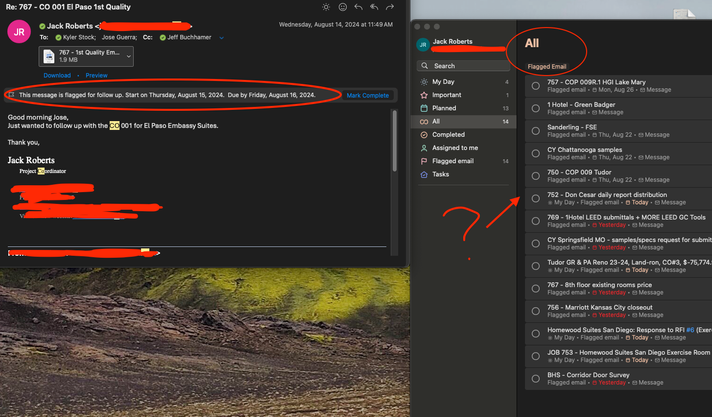The width and height of the screenshot is (712, 417).
Task: Click the Search magnifier icon in To Do
Action: pos(425,66)
